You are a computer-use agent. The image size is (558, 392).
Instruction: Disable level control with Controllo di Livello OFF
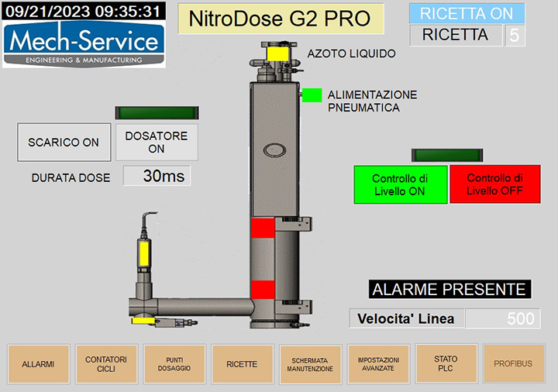pyautogui.click(x=494, y=184)
